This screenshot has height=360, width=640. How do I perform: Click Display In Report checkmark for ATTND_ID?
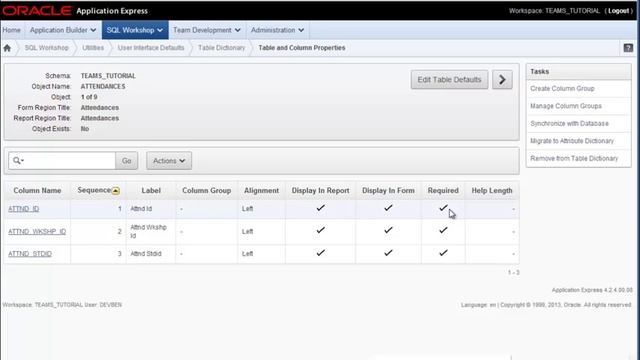coord(320,208)
